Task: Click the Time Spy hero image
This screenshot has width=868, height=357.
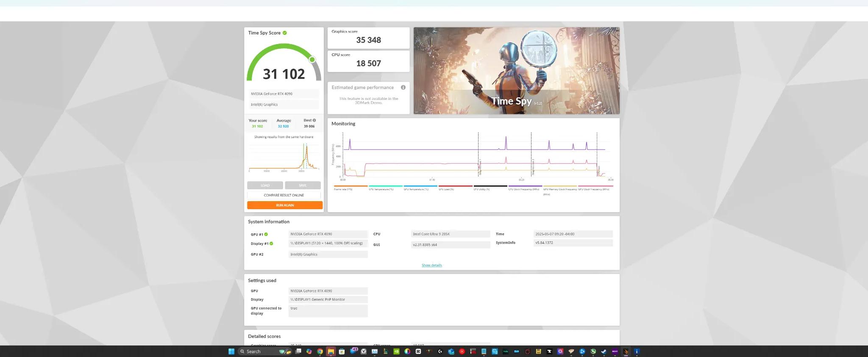Action: (x=516, y=71)
